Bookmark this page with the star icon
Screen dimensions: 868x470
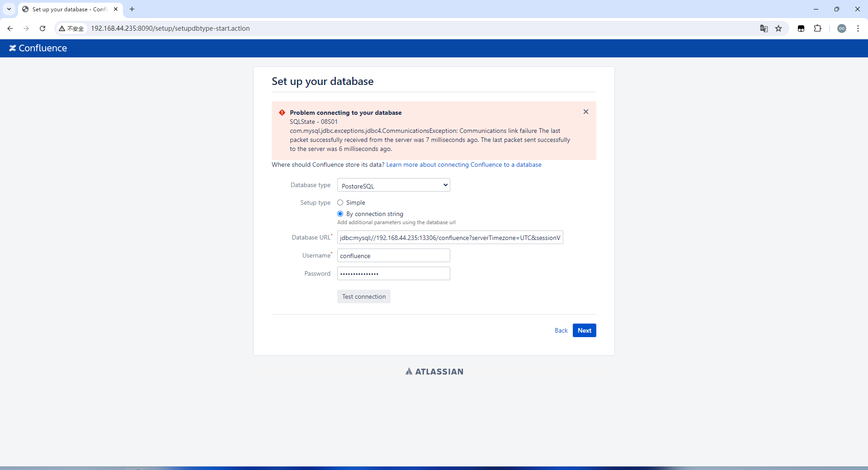[x=778, y=28]
